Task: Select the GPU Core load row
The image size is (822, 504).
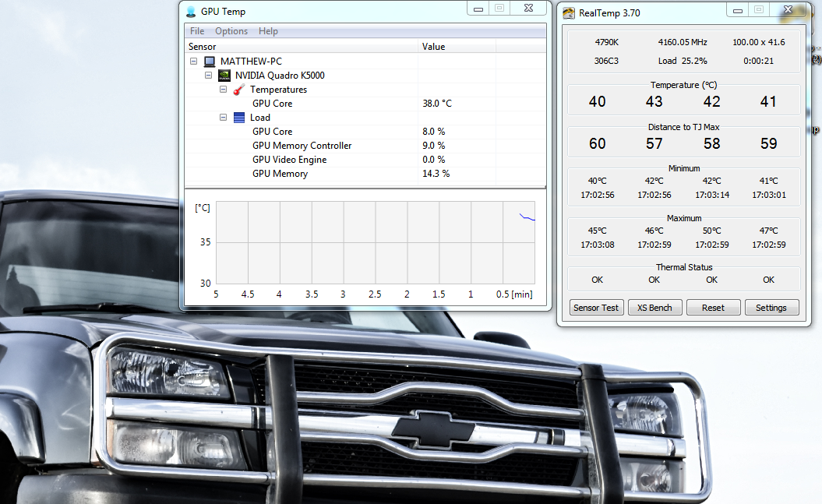Action: tap(365, 132)
